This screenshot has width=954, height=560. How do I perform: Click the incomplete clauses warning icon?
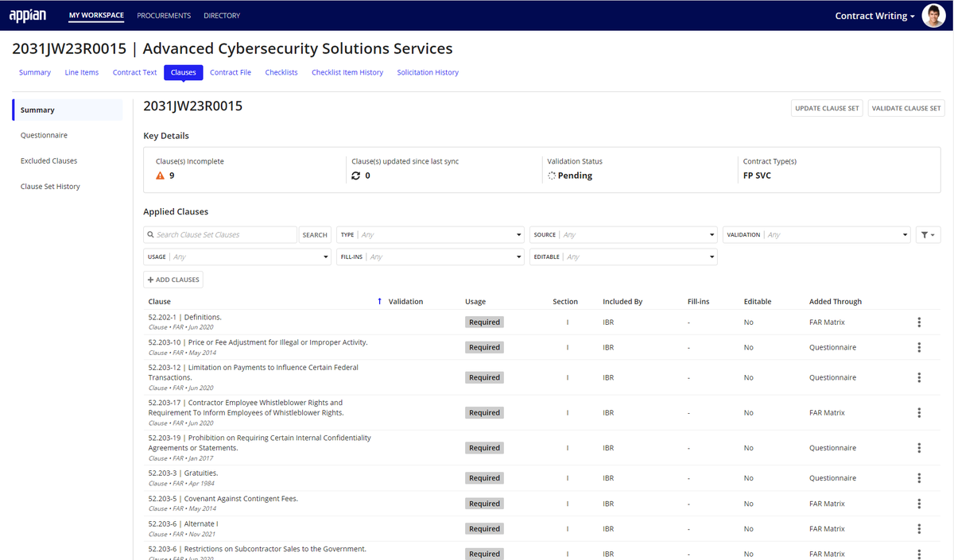click(160, 176)
